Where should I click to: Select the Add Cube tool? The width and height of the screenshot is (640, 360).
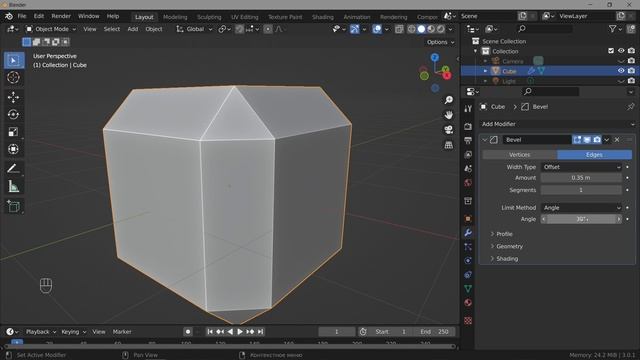pyautogui.click(x=13, y=206)
